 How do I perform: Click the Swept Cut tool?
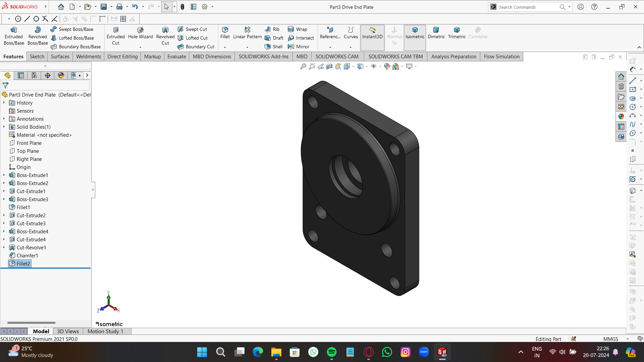[x=193, y=29]
